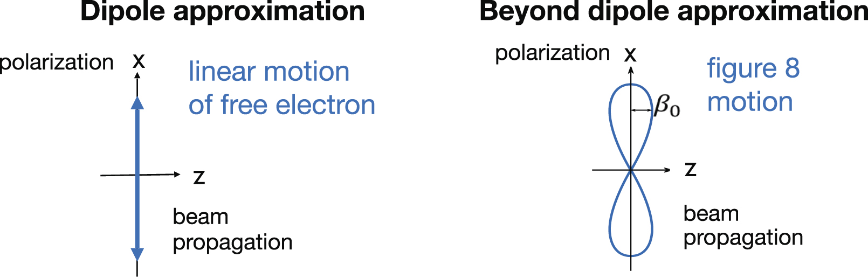
Task: Click the figure-8 crossing point at the origin
Action: point(631,170)
